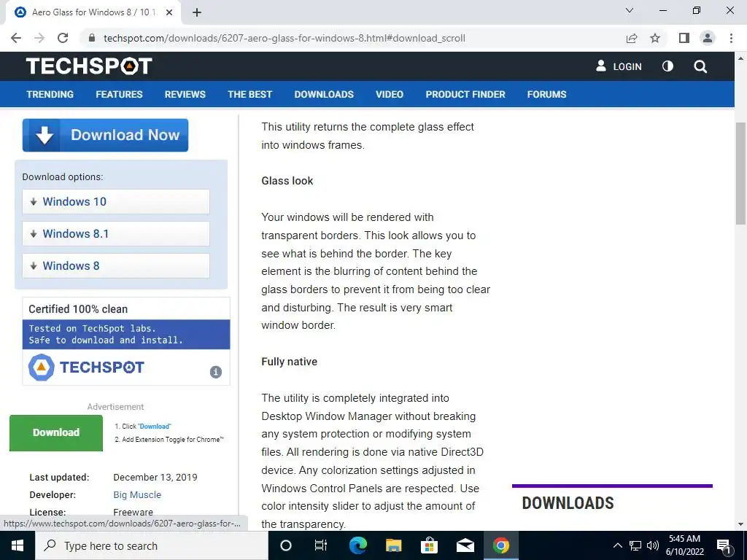
Task: Open the Chrome side panel icon
Action: [x=684, y=38]
